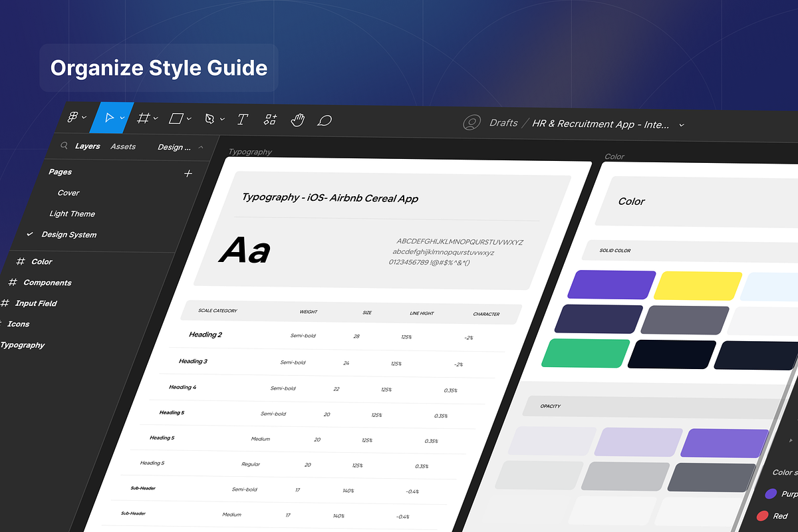Open the Cover page
The height and width of the screenshot is (532, 798).
68,193
